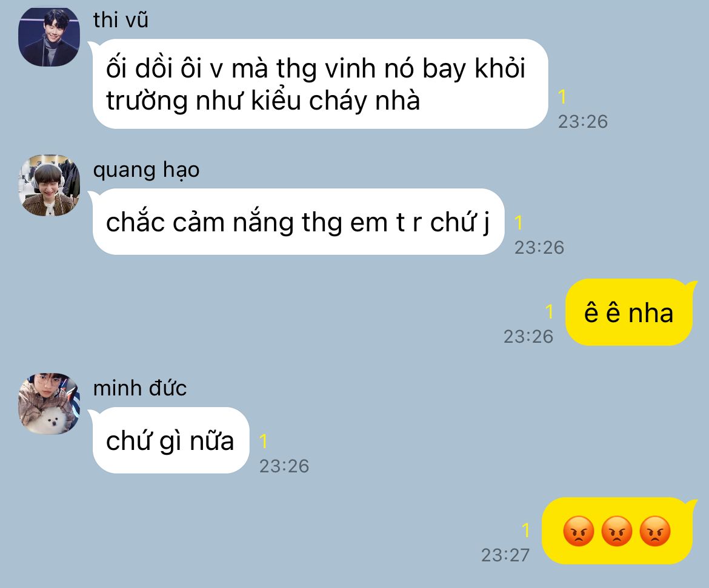Tap unread count beside 'chứ gì nữa'

(x=264, y=441)
